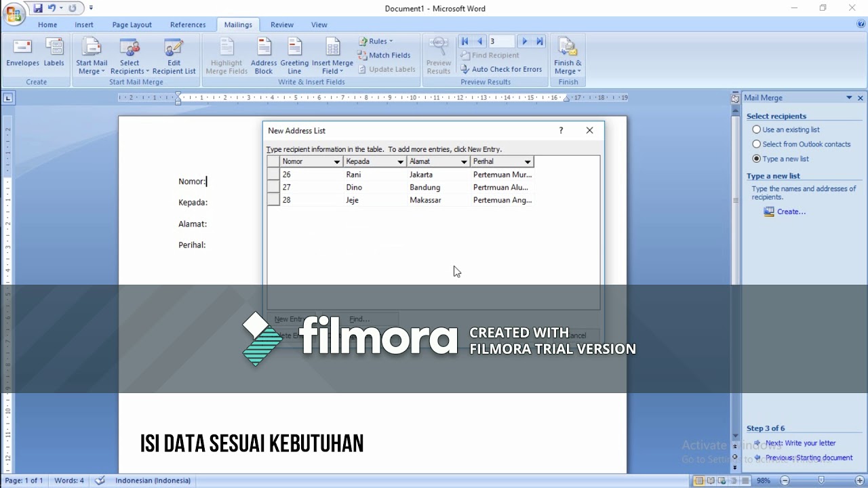The height and width of the screenshot is (488, 868).
Task: Close the New Address List dialog
Action: click(590, 130)
